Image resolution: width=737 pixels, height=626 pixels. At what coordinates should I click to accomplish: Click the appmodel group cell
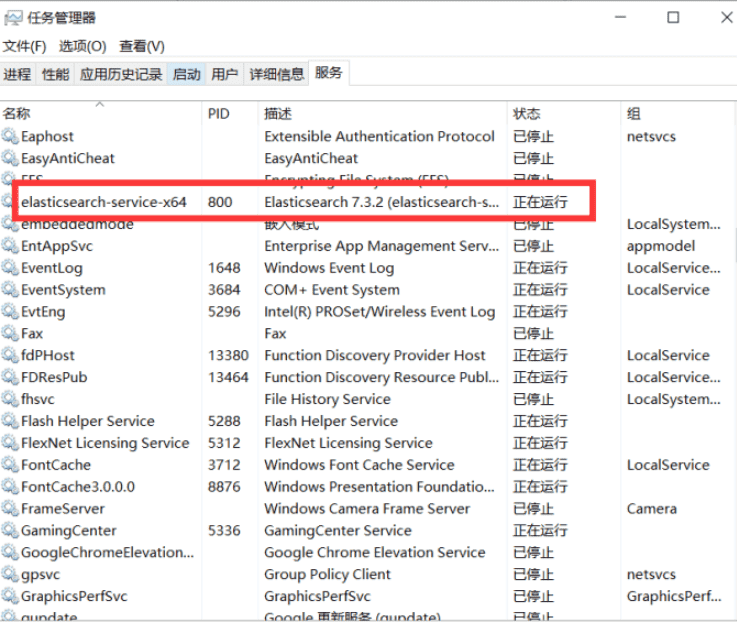(x=660, y=246)
